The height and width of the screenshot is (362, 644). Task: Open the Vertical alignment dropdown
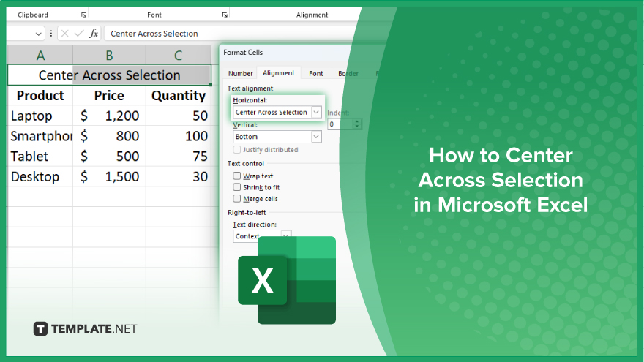[277, 137]
